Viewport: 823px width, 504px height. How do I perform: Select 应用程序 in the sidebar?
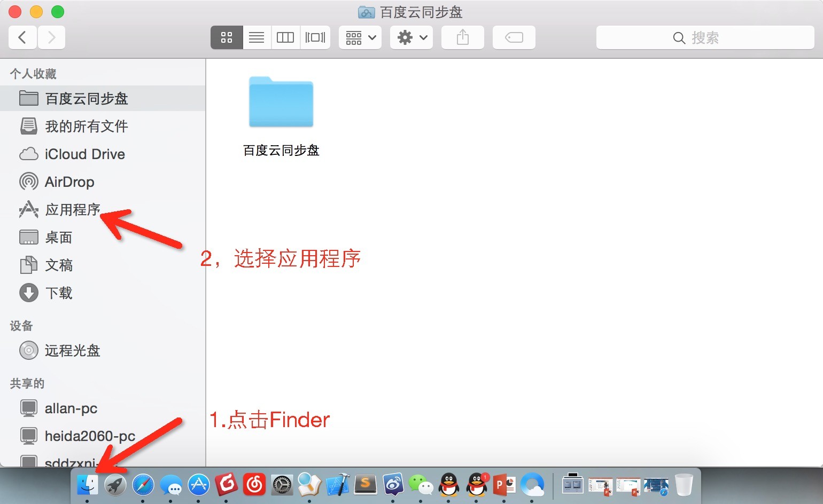(x=103, y=209)
